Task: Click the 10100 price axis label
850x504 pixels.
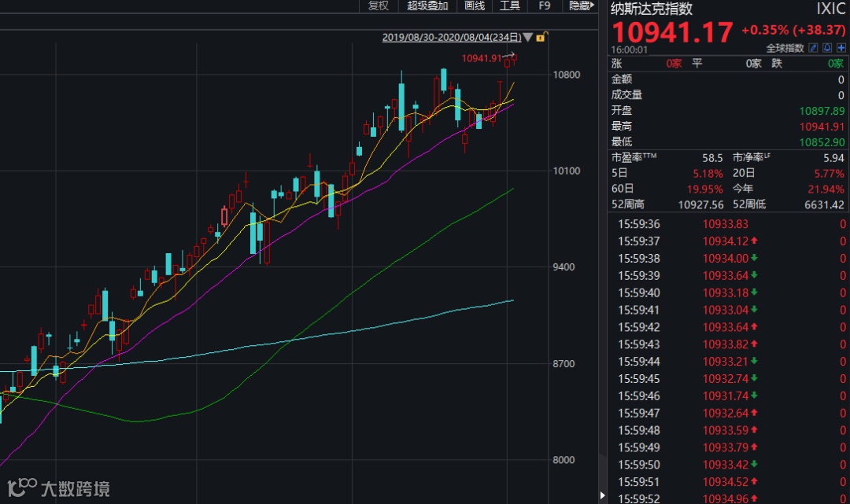Action: tap(566, 171)
